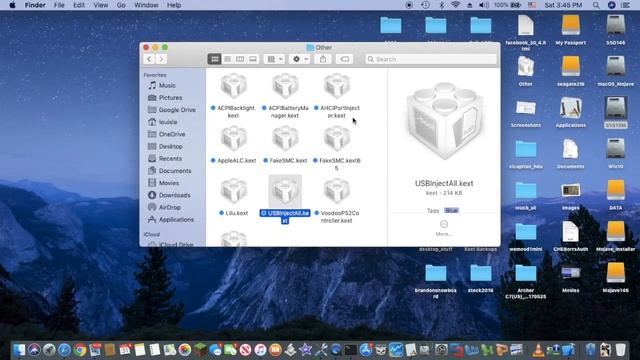Screen dimensions: 640x360
Task: Open the gear action menu dropdown
Action: point(300,59)
